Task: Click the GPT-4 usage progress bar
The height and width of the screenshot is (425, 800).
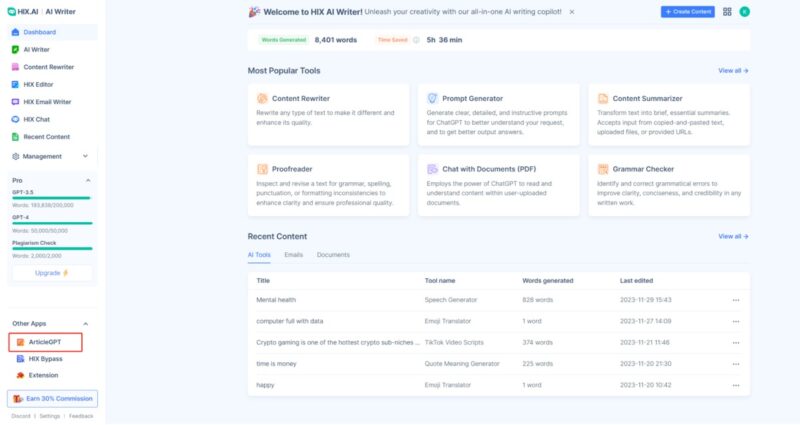Action: click(52, 223)
